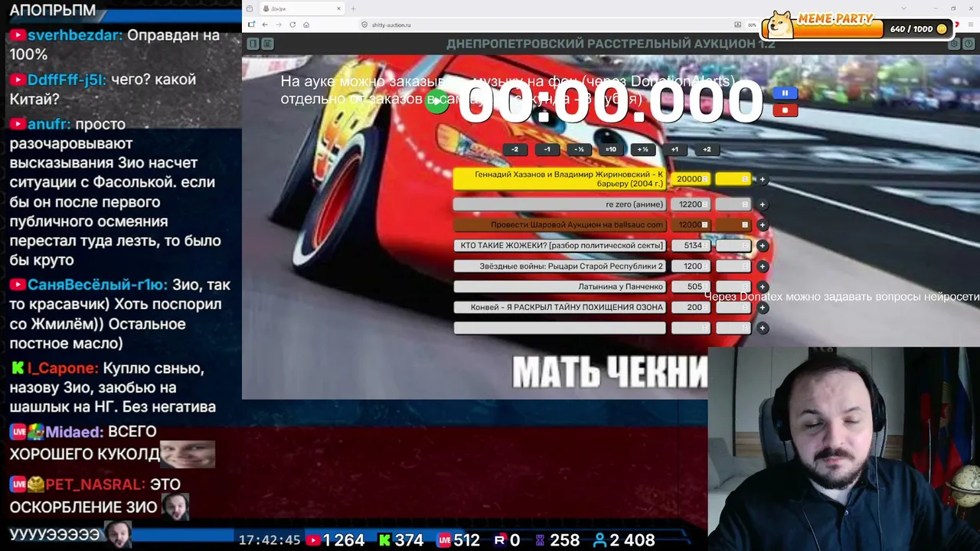
Task: Add two minutes with the +2 button
Action: [707, 149]
